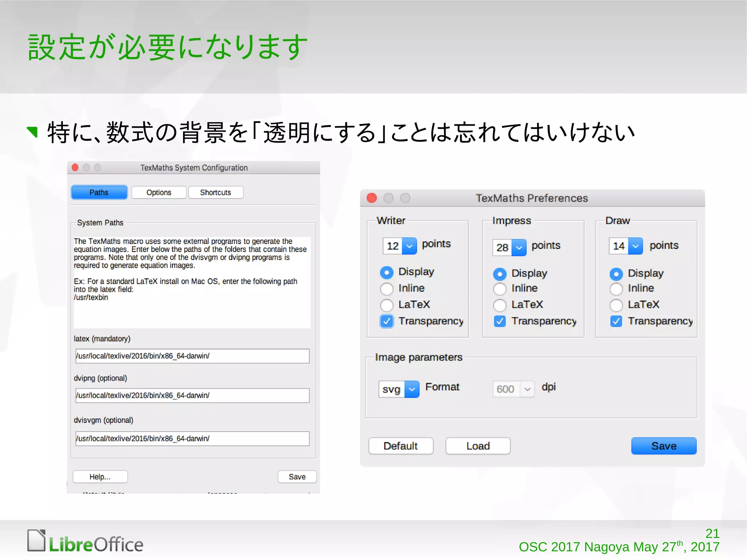Open the Shortcuts tab

[x=216, y=192]
